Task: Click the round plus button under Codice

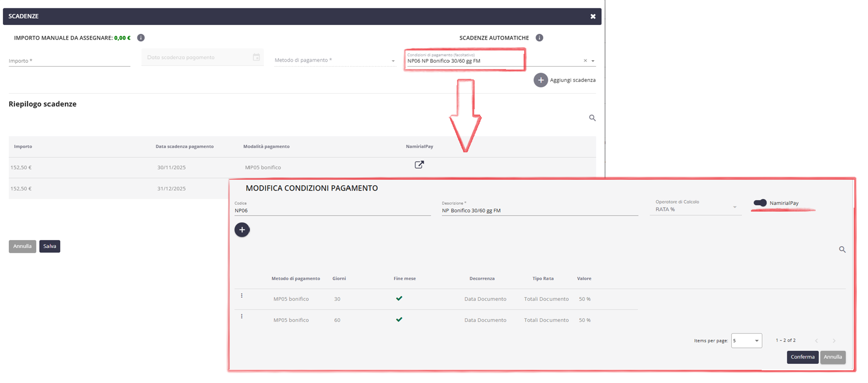Action: point(242,230)
